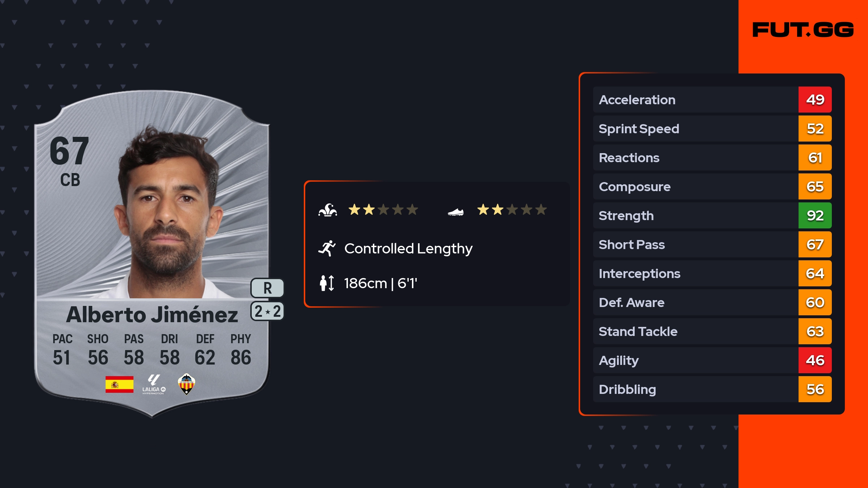Select the Interceptions stat row
The width and height of the screenshot is (868, 488).
tap(694, 274)
